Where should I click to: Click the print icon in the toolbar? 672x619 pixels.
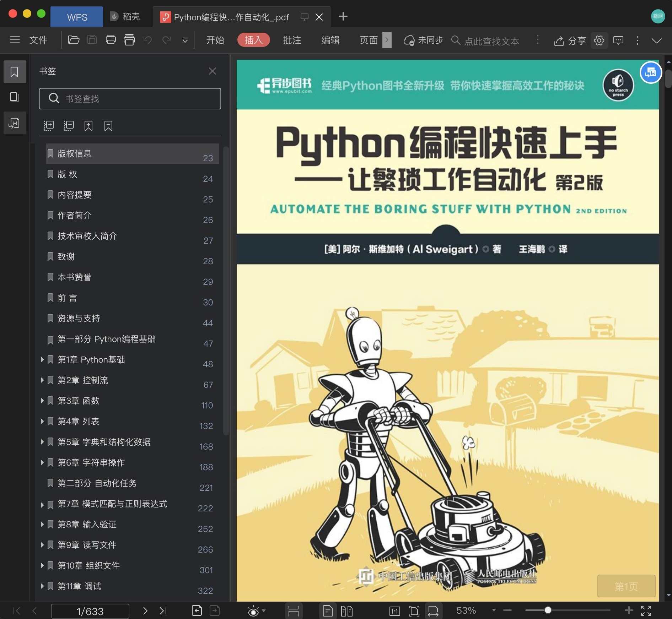111,39
